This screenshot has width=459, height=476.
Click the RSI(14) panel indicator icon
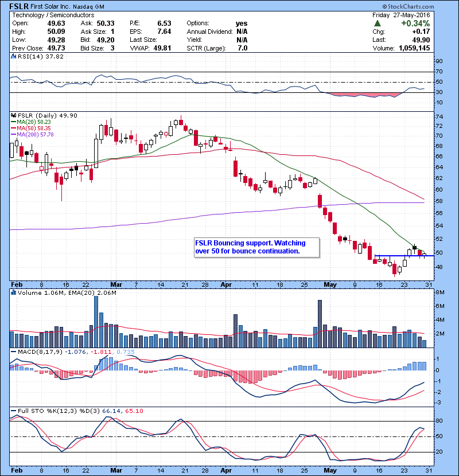click(13, 56)
